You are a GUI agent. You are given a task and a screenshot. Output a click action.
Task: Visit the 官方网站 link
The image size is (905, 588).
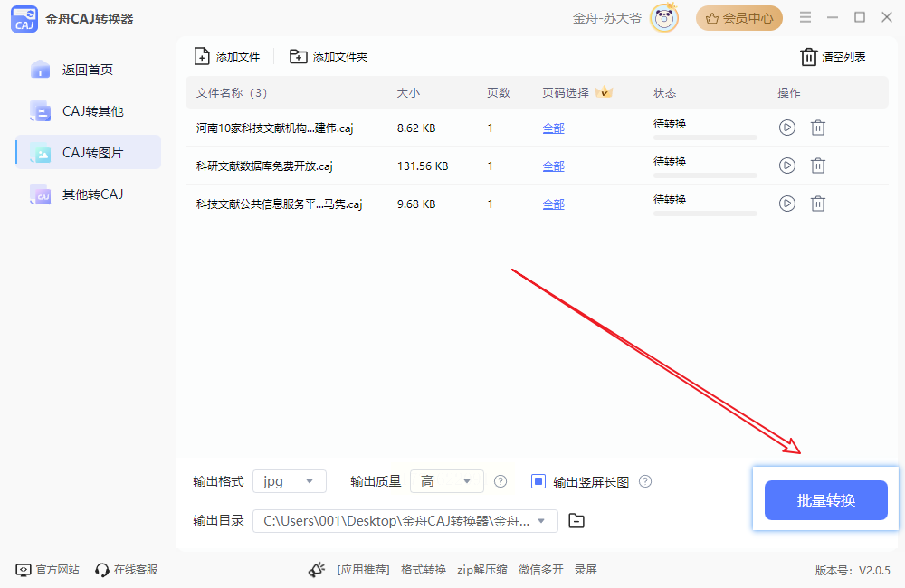pos(47,570)
